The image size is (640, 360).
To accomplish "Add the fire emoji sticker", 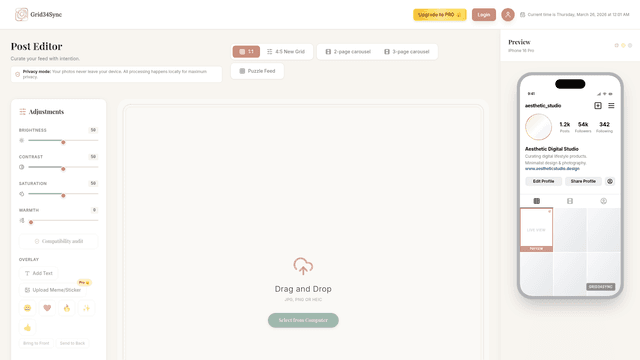I will point(67,308).
